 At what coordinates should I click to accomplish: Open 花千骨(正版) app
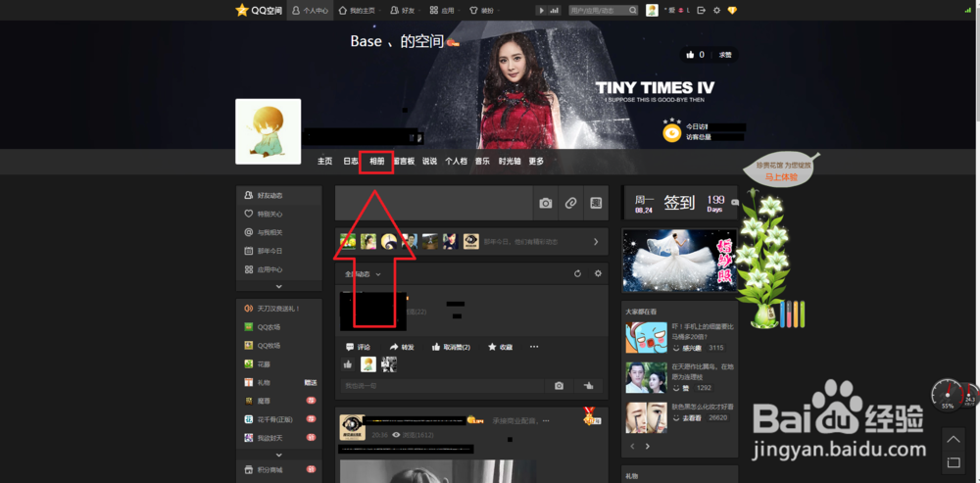point(273,419)
